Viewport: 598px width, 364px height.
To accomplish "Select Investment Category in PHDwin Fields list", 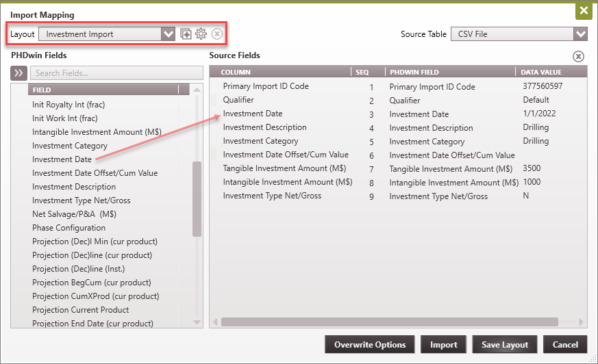I will click(x=70, y=146).
